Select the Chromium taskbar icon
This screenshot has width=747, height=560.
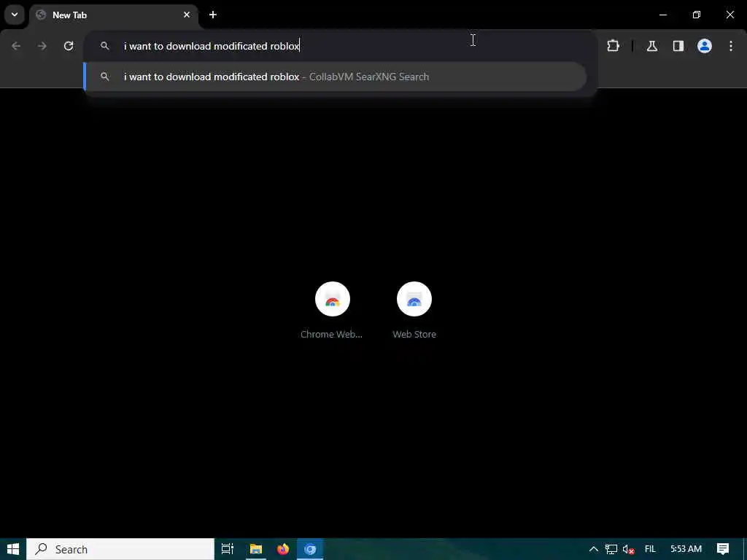pos(310,549)
